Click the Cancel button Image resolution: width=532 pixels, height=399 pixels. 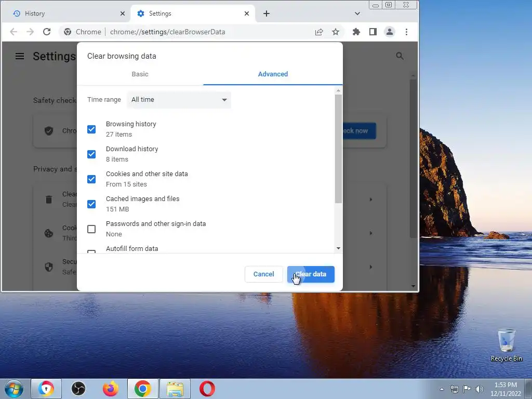pos(263,274)
